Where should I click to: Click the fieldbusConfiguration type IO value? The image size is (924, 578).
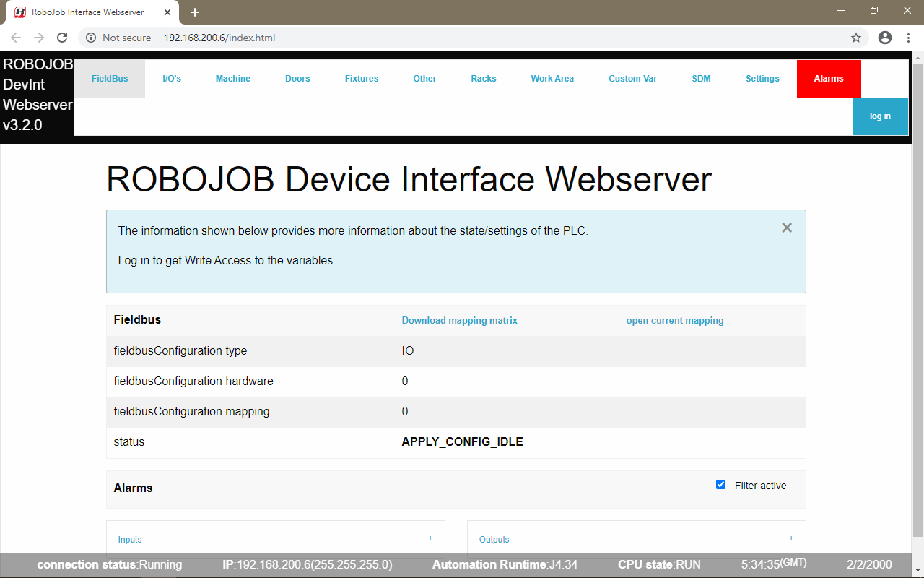pyautogui.click(x=408, y=350)
